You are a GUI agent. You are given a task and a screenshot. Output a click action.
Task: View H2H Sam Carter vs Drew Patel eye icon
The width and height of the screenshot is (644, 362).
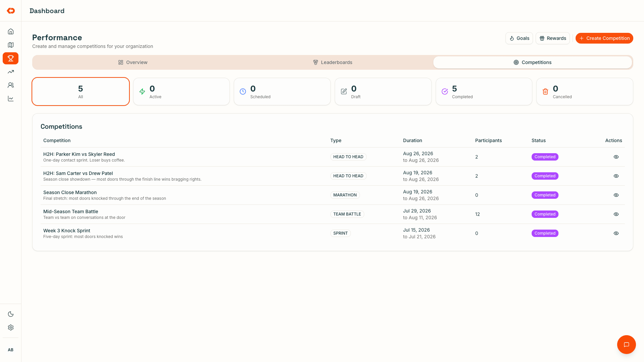(x=616, y=176)
